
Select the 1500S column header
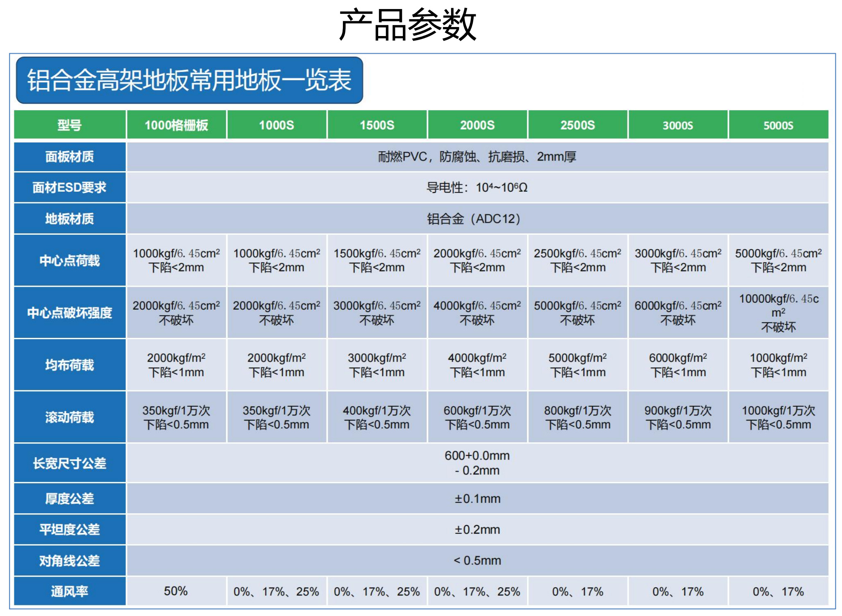[377, 125]
